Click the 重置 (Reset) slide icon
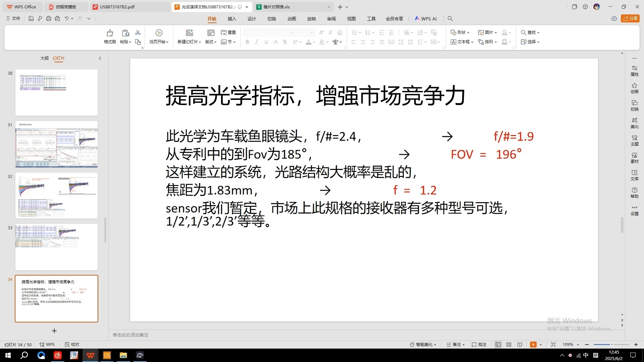 (x=228, y=32)
